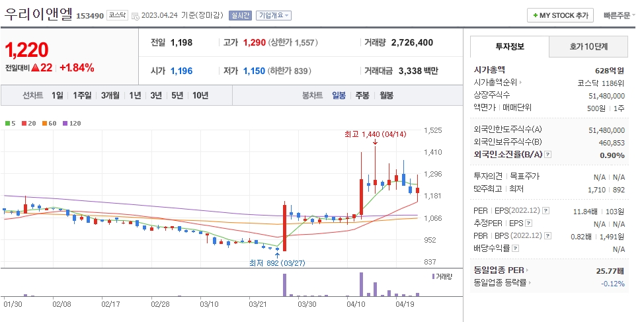
Task: Switch to the 투자정보 tab
Action: [510, 46]
